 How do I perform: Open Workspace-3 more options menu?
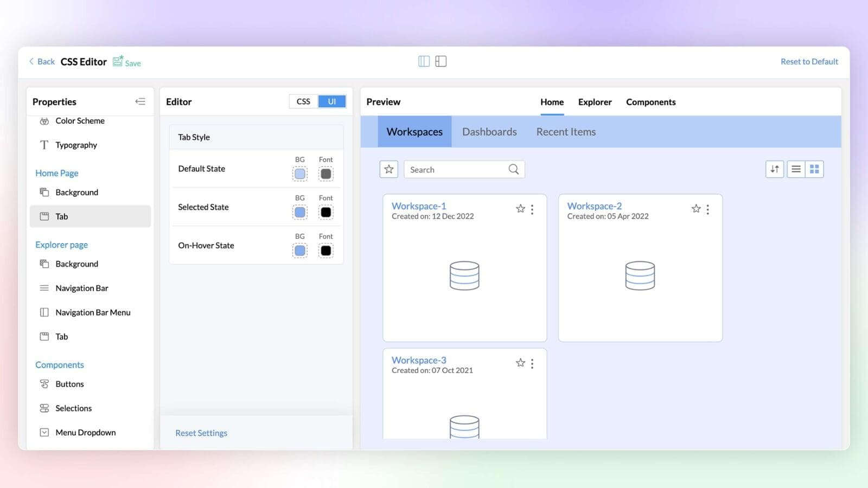coord(532,363)
